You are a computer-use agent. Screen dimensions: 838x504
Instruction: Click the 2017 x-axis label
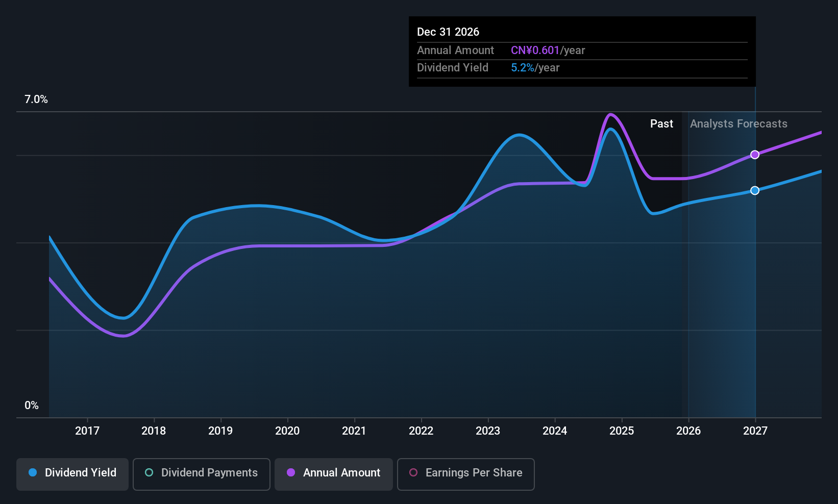point(87,431)
